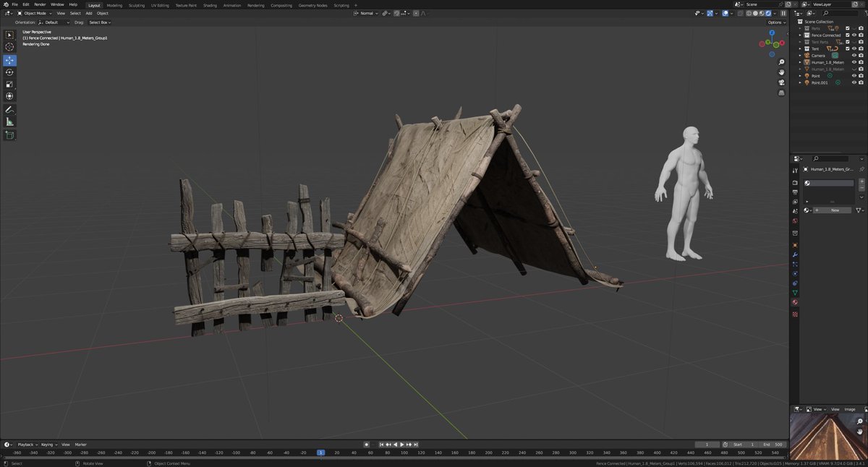Screen dimensions: 868x467
Task: Toggle Camera visibility eye in outliner
Action: coord(854,55)
